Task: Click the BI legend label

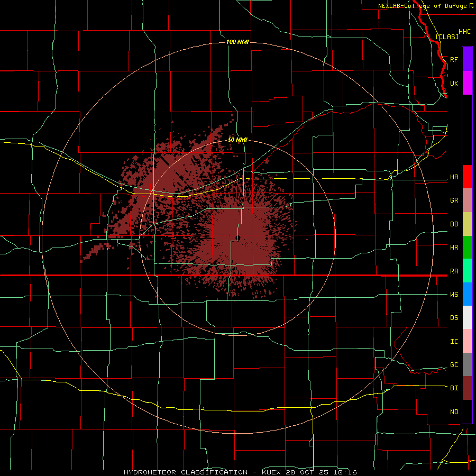Action: (454, 388)
